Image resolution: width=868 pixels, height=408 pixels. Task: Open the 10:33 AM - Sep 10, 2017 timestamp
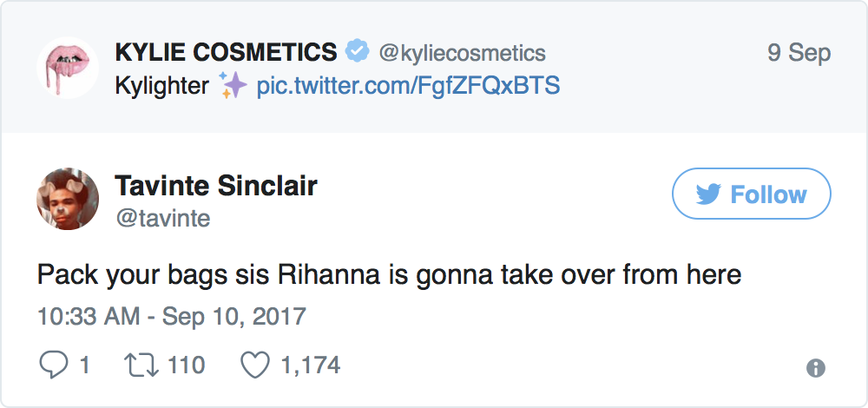pyautogui.click(x=171, y=314)
